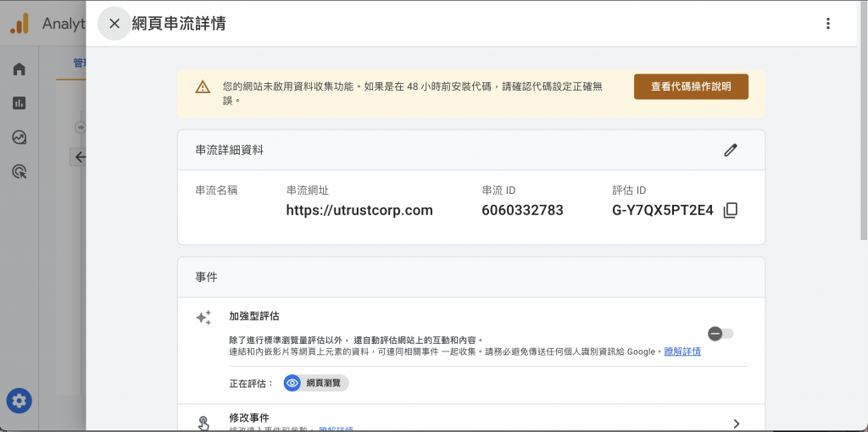Open Home in the Analytics sidebar
The height and width of the screenshot is (432, 868).
click(x=19, y=69)
